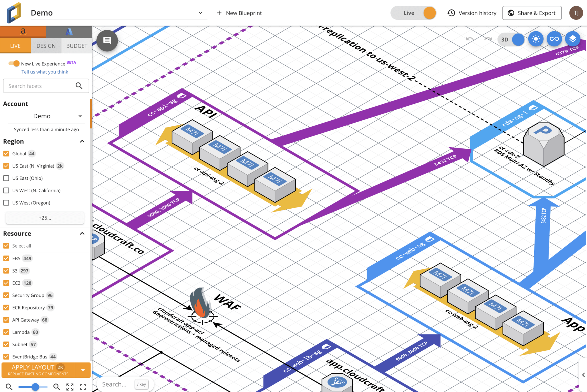Open the Apply Layout options dropdown arrow
587x392 pixels.
pyautogui.click(x=83, y=370)
